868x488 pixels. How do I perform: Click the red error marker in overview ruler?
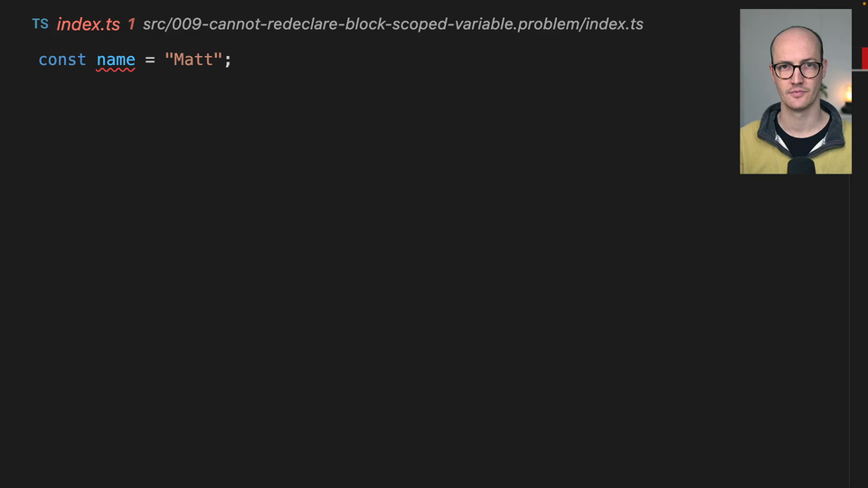pyautogui.click(x=863, y=57)
